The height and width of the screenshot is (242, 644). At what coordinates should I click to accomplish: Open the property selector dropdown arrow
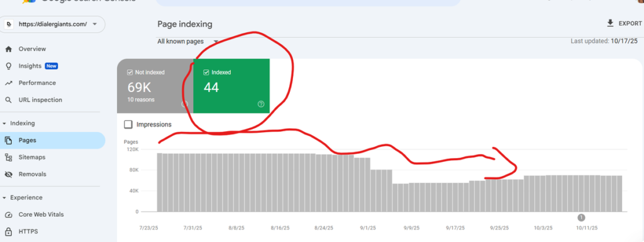point(95,25)
